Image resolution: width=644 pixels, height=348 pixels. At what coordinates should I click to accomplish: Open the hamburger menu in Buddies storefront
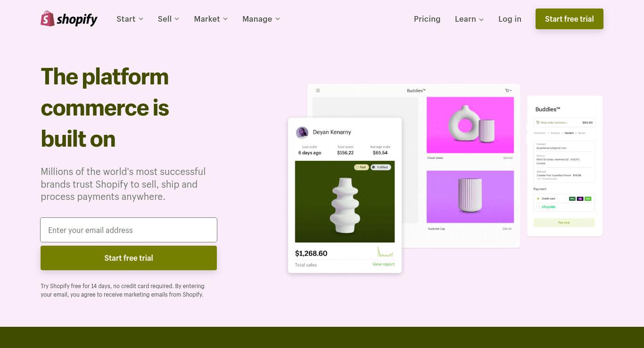(x=318, y=91)
